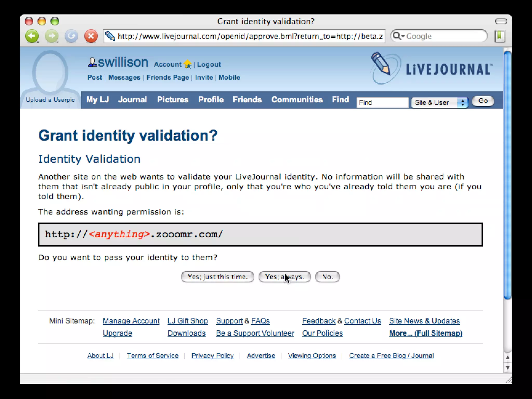Click Site News & Updates link
This screenshot has width=532, height=399.
(424, 321)
